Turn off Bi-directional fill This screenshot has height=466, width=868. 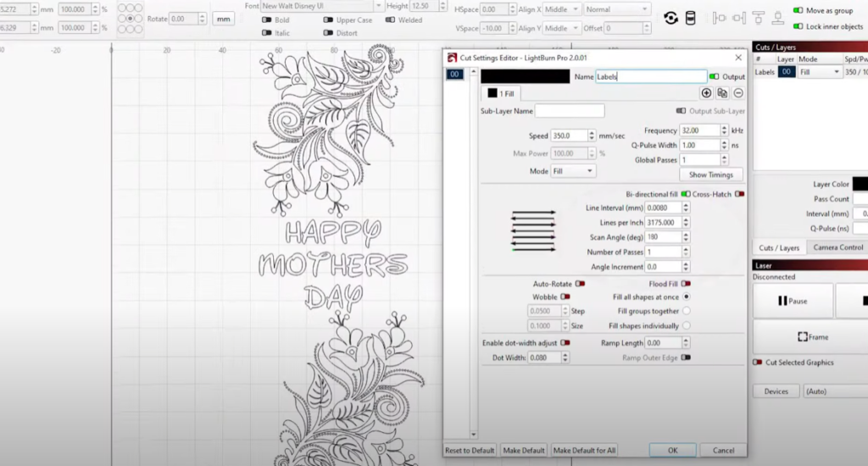tap(686, 194)
